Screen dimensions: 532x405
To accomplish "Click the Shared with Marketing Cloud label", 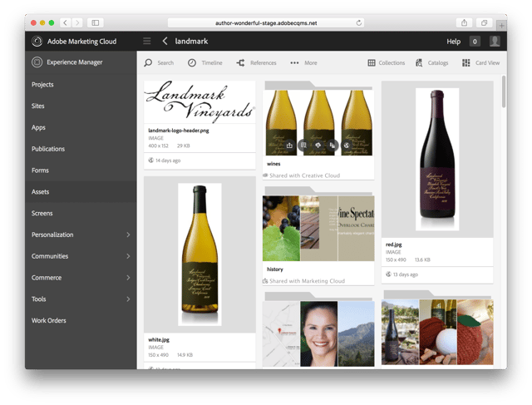I will pos(307,281).
